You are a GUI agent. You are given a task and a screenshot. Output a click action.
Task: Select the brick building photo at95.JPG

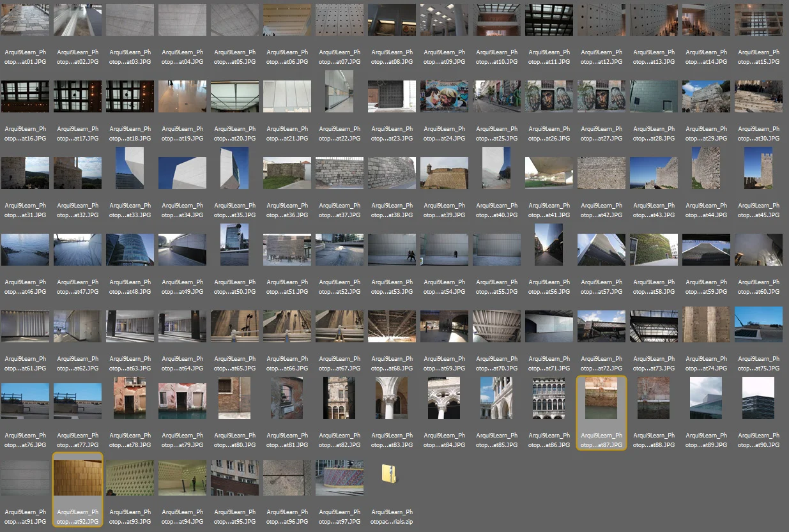click(234, 477)
